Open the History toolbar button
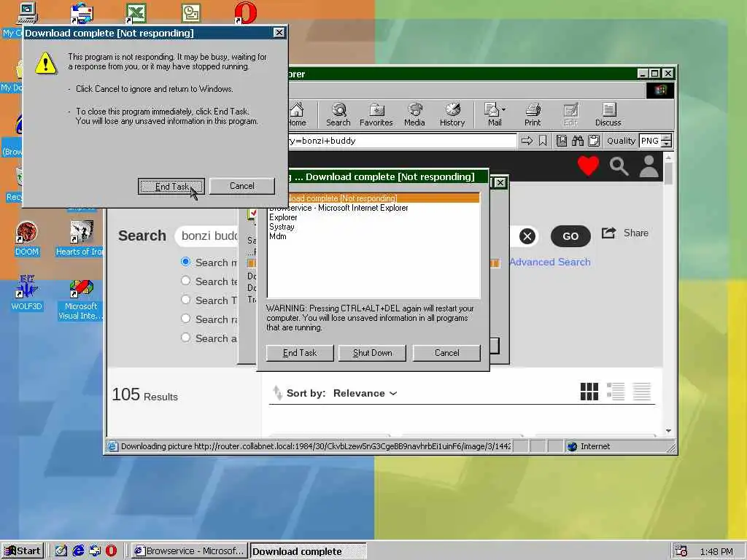This screenshot has height=560, width=747. pyautogui.click(x=452, y=114)
